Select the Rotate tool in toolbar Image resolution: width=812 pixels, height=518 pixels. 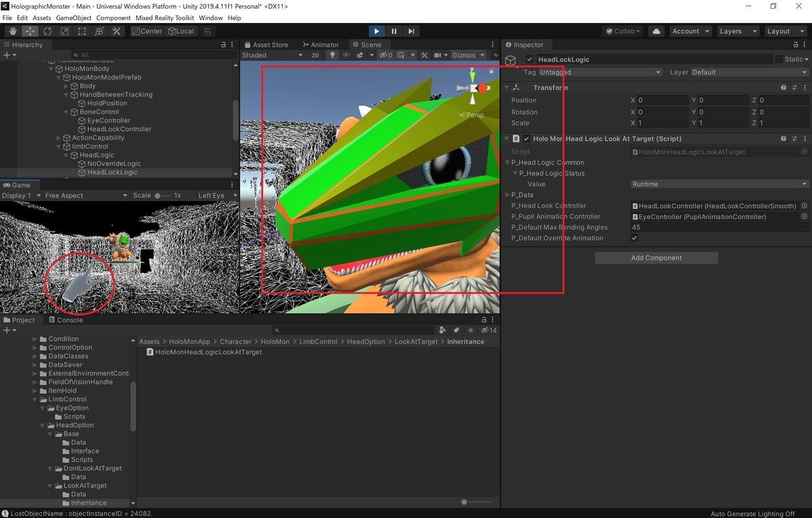coord(47,31)
